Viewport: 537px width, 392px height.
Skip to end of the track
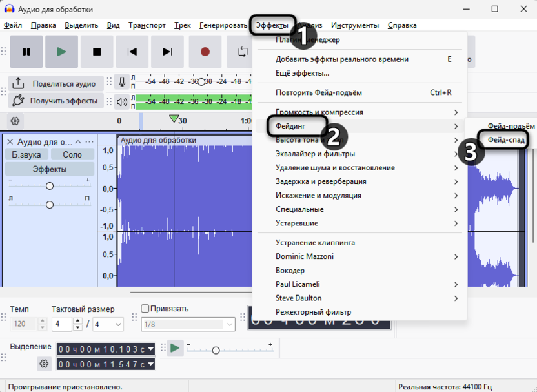click(x=167, y=52)
